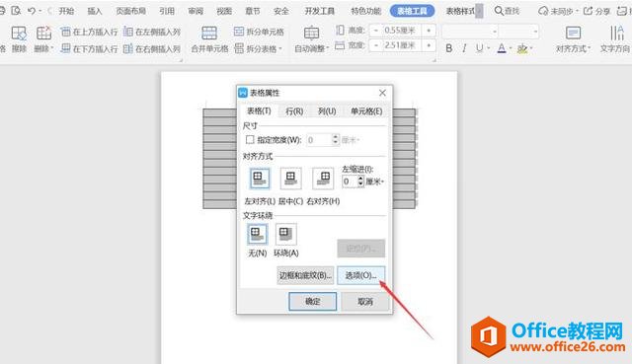Open the font size combo box
This screenshot has width=632, height=364.
[x=518, y=31]
